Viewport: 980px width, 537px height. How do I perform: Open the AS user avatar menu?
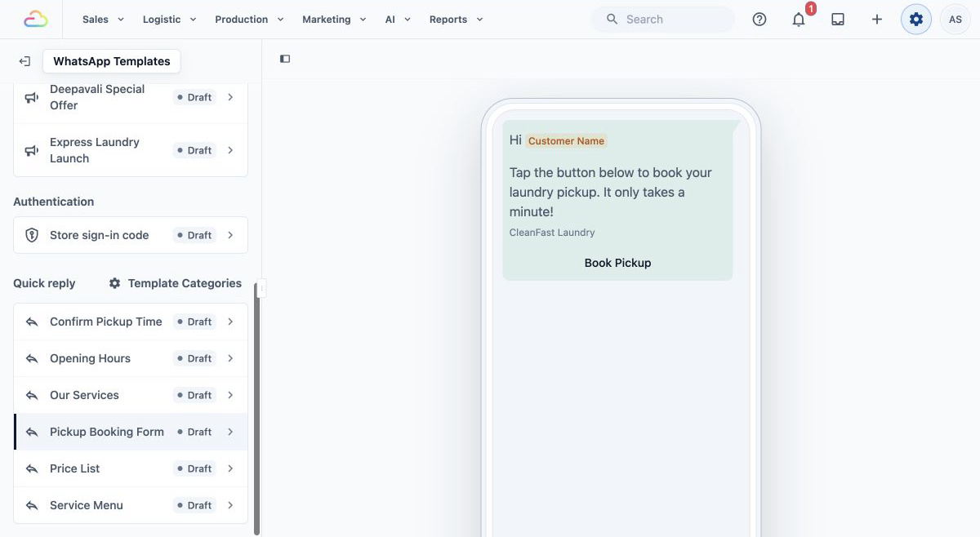pos(955,20)
